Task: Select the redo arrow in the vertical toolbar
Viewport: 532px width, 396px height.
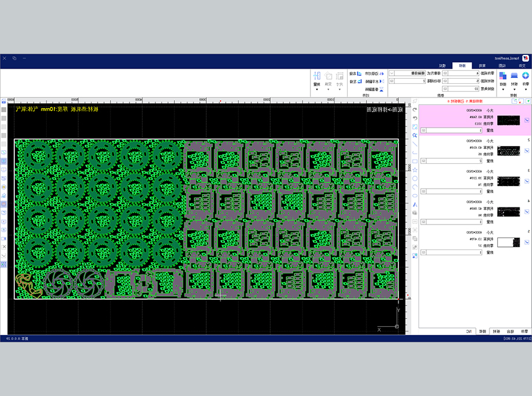Action: pos(414,109)
